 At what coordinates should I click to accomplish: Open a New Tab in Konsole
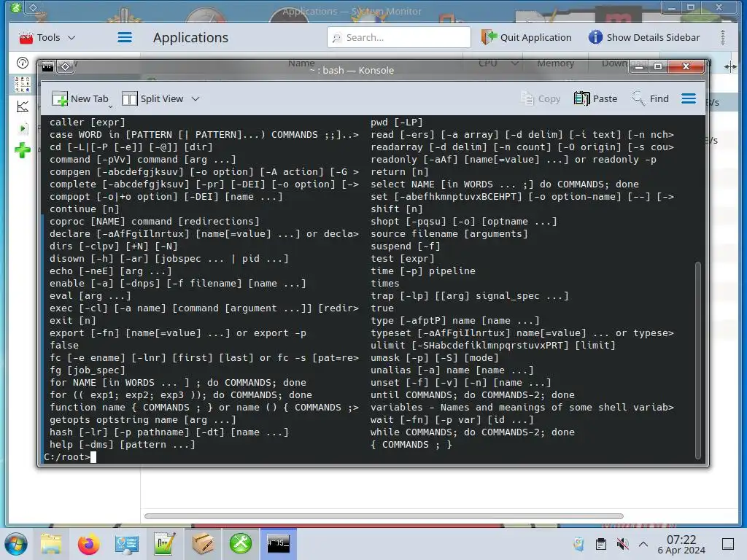click(x=80, y=98)
